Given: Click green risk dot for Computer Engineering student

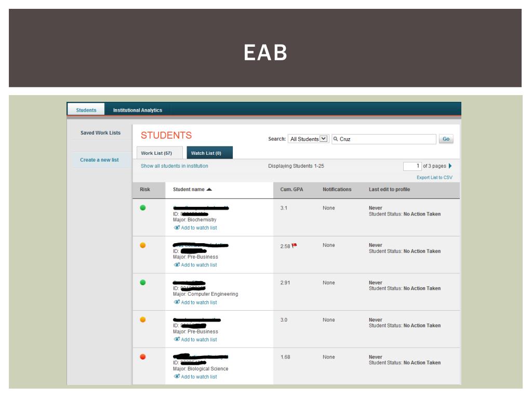Looking at the screenshot, I should 143,282.
